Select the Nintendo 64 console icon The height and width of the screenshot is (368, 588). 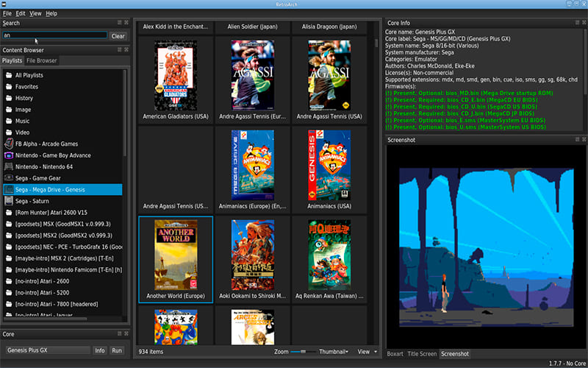point(9,167)
